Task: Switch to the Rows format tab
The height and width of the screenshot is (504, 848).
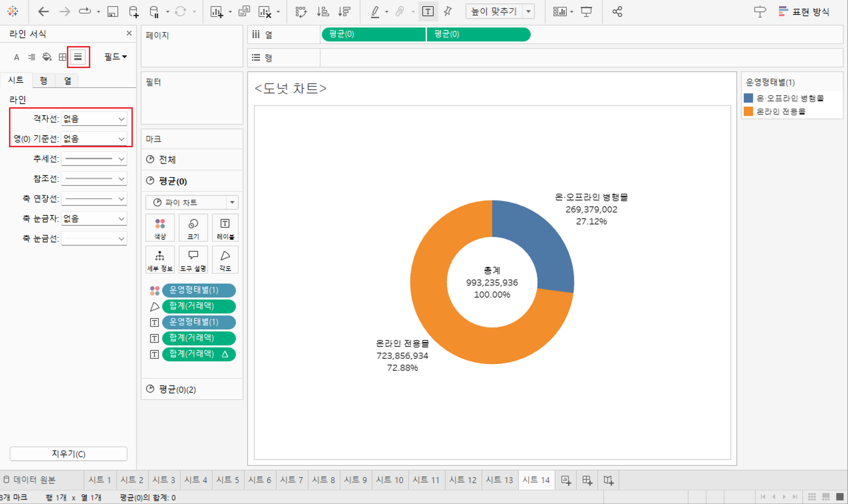Action: (44, 80)
